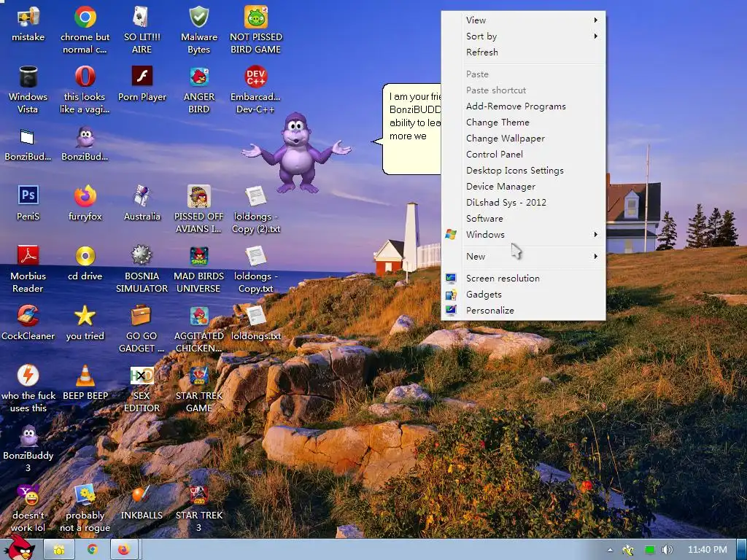
Task: Click the BonziBuddy purple gorilla character
Action: point(296,152)
